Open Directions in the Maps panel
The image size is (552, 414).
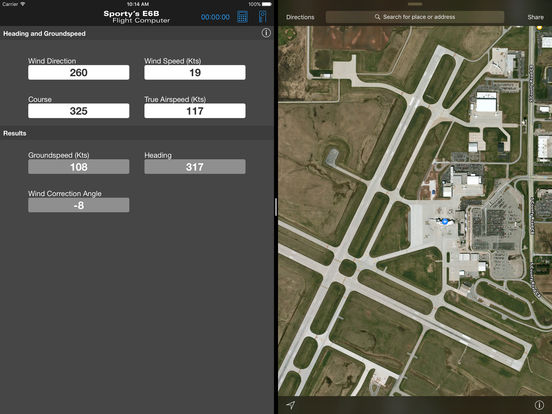[300, 17]
